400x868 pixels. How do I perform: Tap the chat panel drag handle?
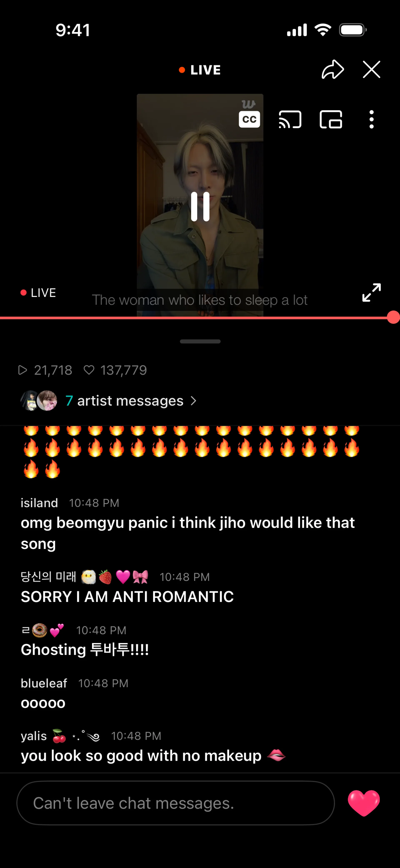point(200,341)
